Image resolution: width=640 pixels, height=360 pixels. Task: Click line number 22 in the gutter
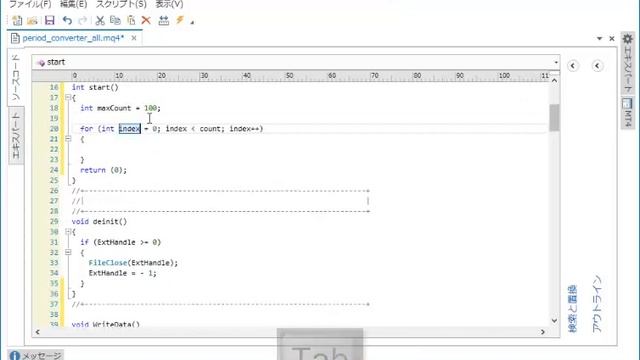(x=54, y=149)
